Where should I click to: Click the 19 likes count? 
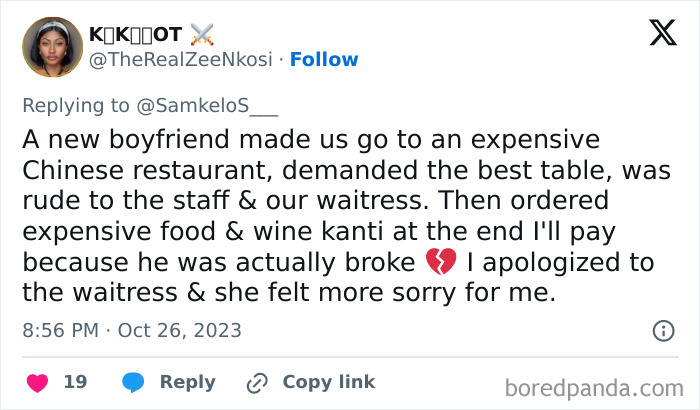(x=75, y=382)
